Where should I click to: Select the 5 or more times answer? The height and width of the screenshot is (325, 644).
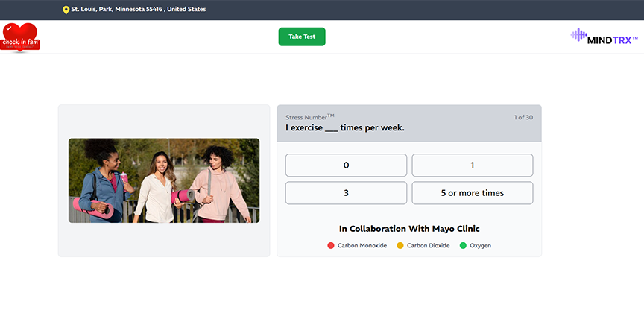point(472,193)
